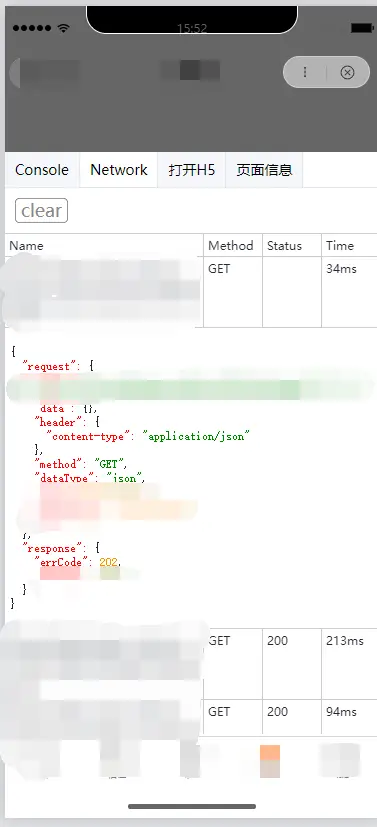The height and width of the screenshot is (827, 377).
Task: Show the 页面信息 tab
Action: 264,170
